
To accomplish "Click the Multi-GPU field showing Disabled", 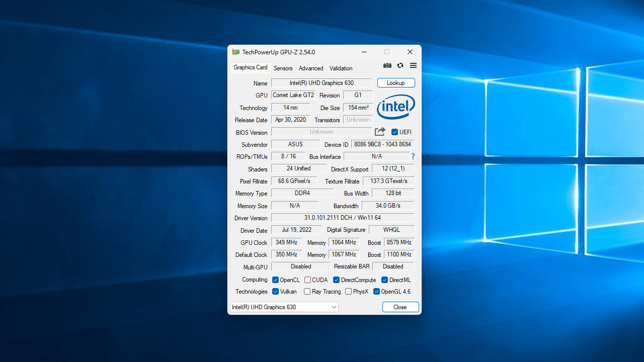I will coord(301,266).
